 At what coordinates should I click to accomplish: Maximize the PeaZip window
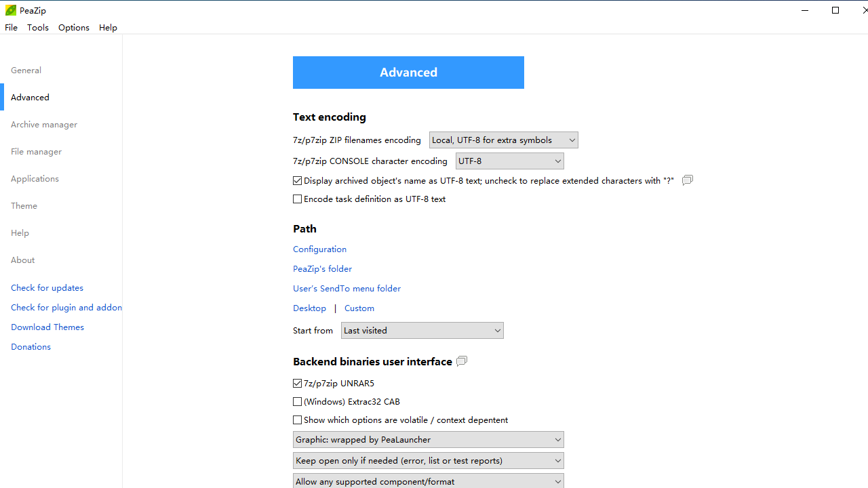coord(835,10)
